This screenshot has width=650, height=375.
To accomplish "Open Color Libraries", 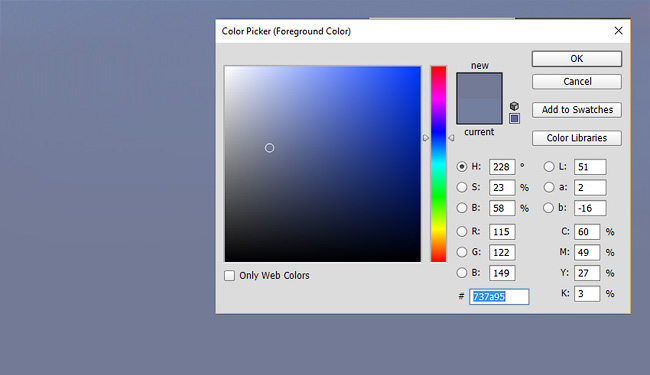I will tap(577, 138).
